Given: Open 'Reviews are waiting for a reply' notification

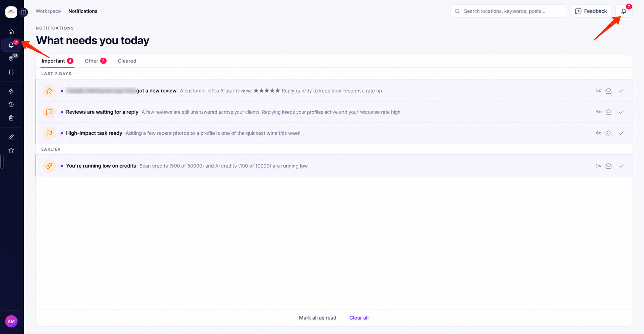Looking at the screenshot, I should (334, 112).
